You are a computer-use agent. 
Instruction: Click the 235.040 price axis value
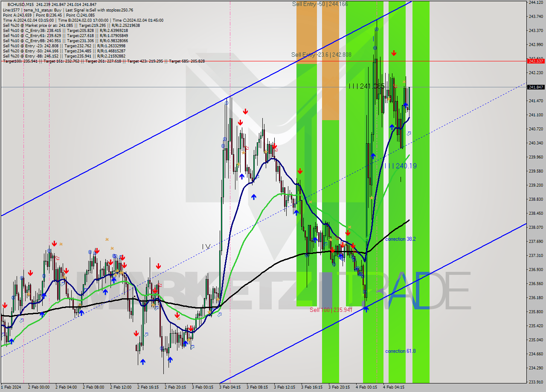[x=536, y=340]
